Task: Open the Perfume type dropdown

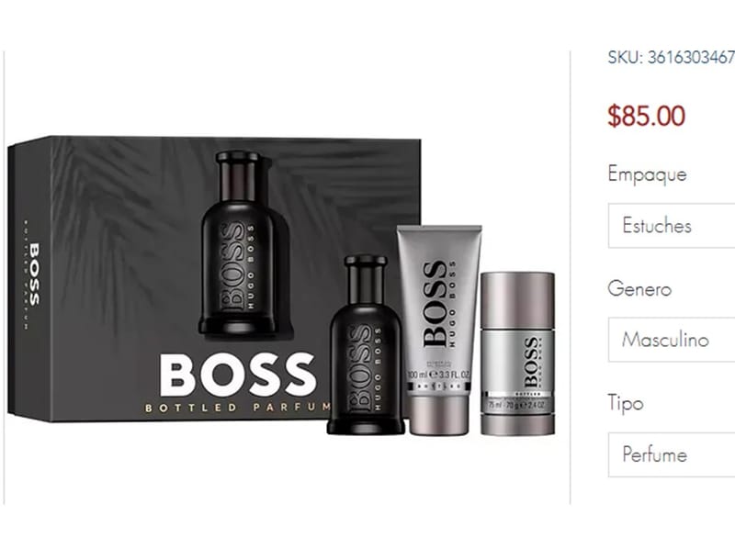Action: coord(672,454)
